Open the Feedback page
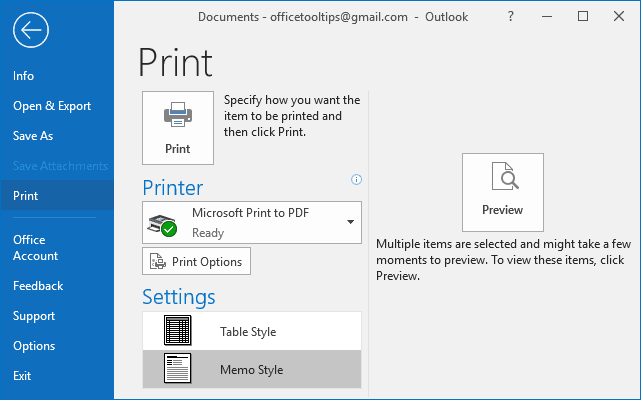Viewport: 641px width, 400px height. pos(38,285)
